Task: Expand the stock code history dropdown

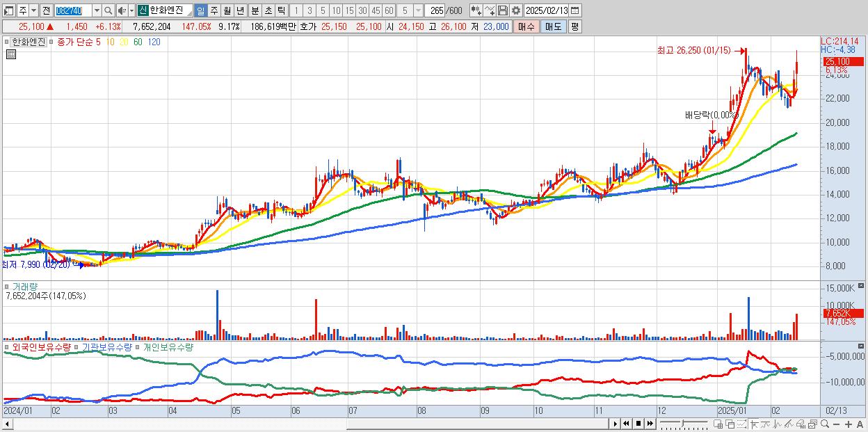Action: 97,10
